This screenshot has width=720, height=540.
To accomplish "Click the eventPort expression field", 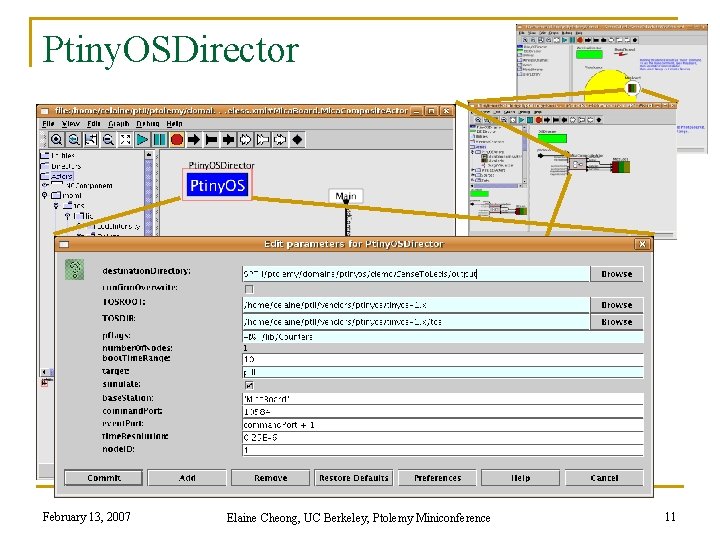I will 443,425.
